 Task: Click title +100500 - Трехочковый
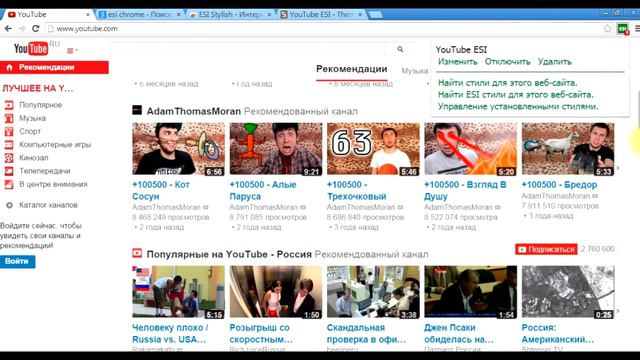(356, 190)
